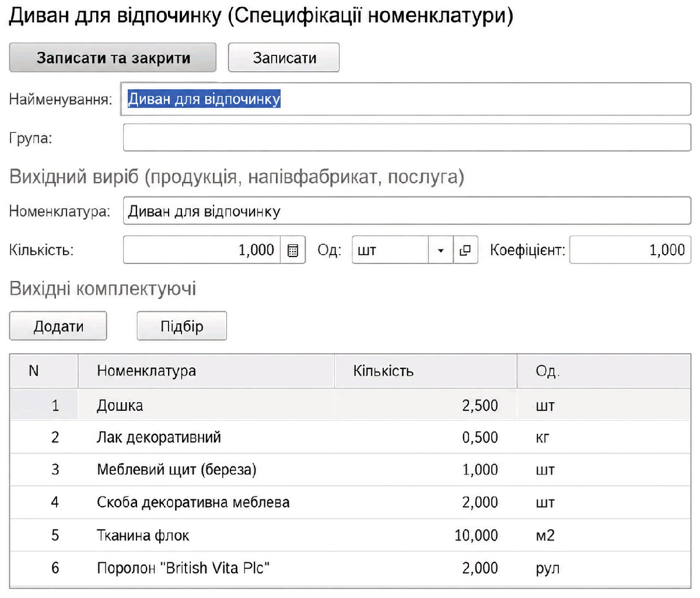This screenshot has height=598, width=700.
Task: Focus the empty Група field
Action: [407, 138]
